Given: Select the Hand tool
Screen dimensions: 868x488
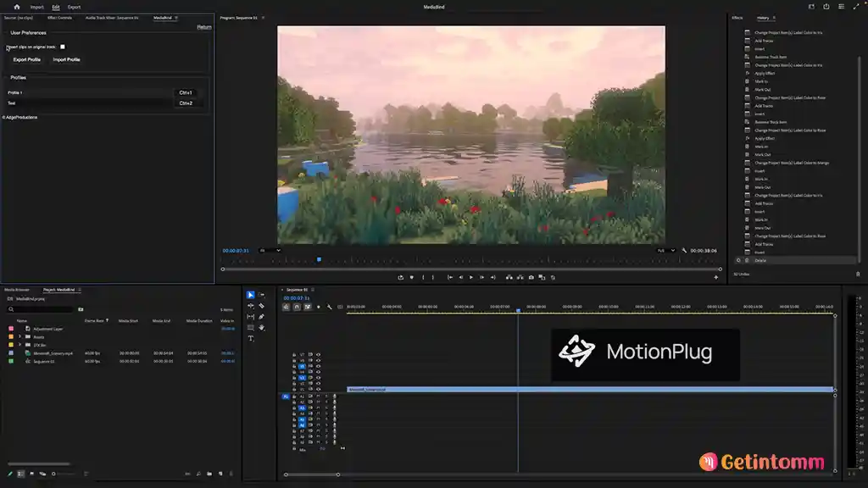Looking at the screenshot, I should pyautogui.click(x=262, y=328).
